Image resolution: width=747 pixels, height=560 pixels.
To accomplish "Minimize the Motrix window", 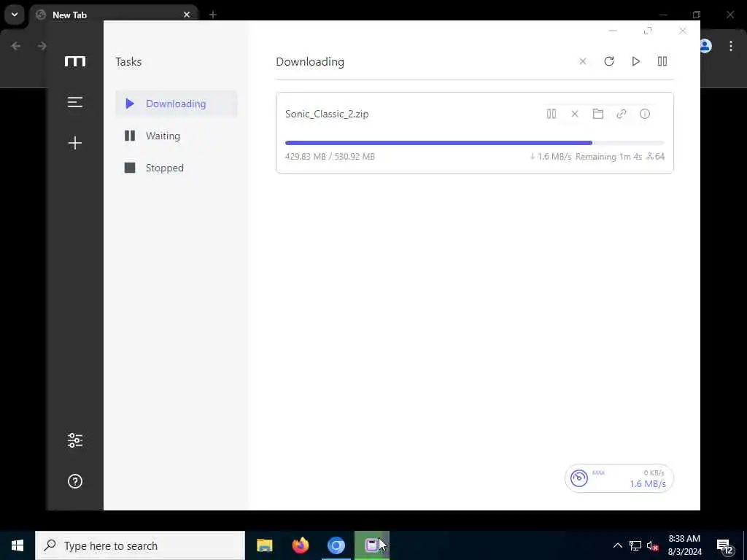I will click(613, 31).
